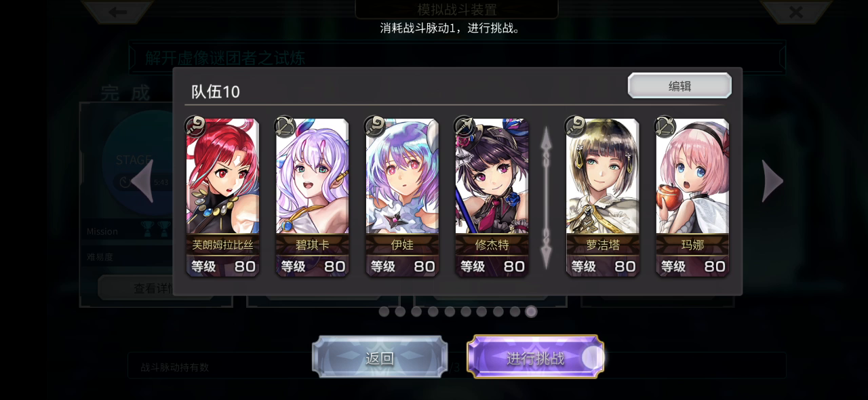Click the weapon type icon on 修杰特's card

tap(465, 126)
